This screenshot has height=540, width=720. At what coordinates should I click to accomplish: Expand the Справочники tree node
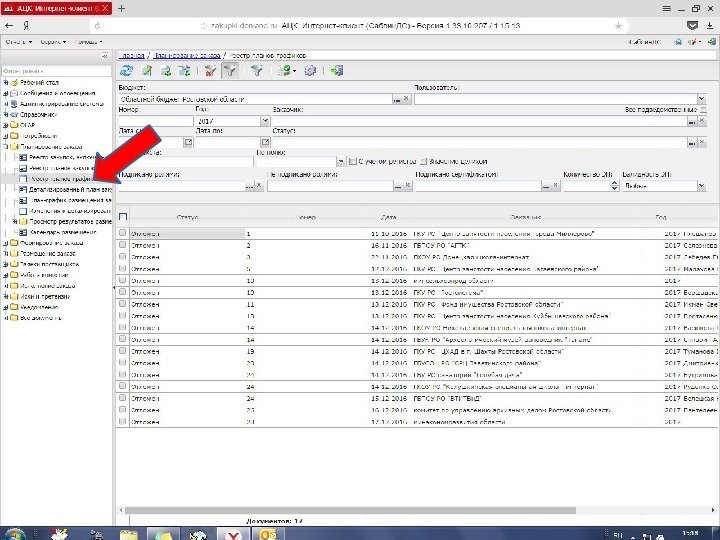point(6,114)
